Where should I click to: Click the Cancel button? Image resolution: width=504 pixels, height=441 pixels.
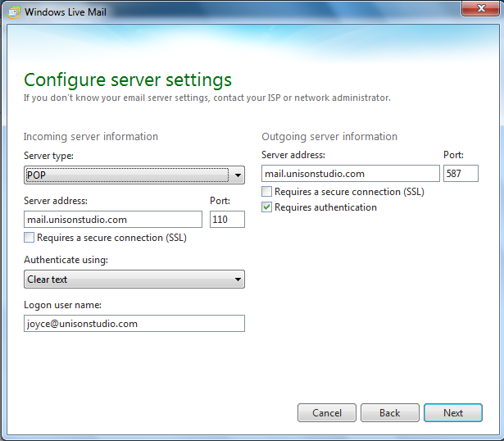point(327,412)
